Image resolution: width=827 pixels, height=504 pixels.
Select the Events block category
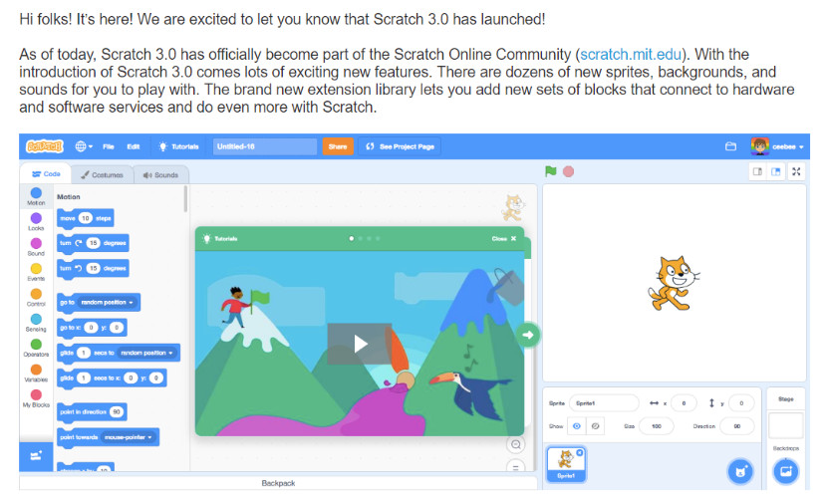[x=36, y=272]
